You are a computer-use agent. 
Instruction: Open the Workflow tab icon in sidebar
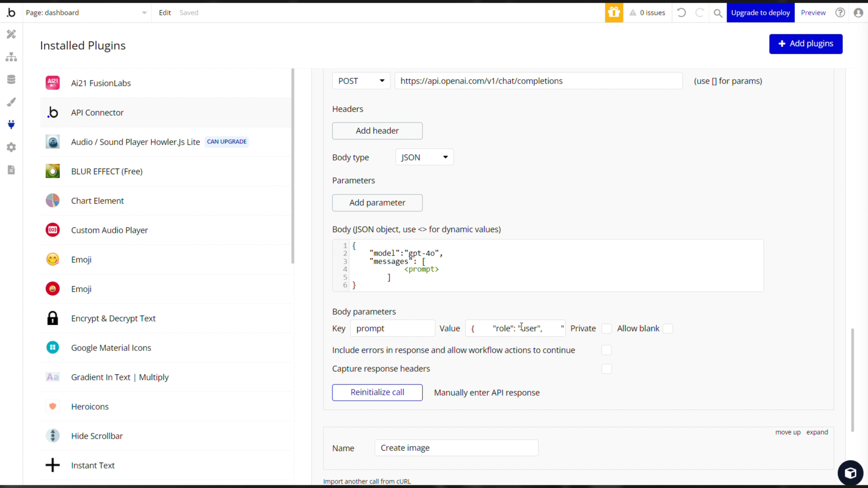[11, 57]
